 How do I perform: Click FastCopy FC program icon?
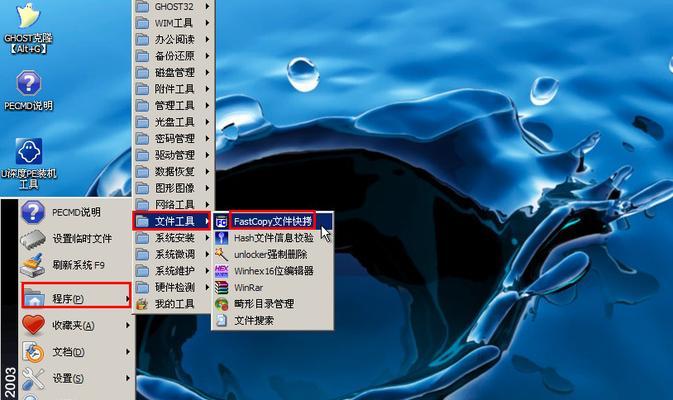[221, 221]
